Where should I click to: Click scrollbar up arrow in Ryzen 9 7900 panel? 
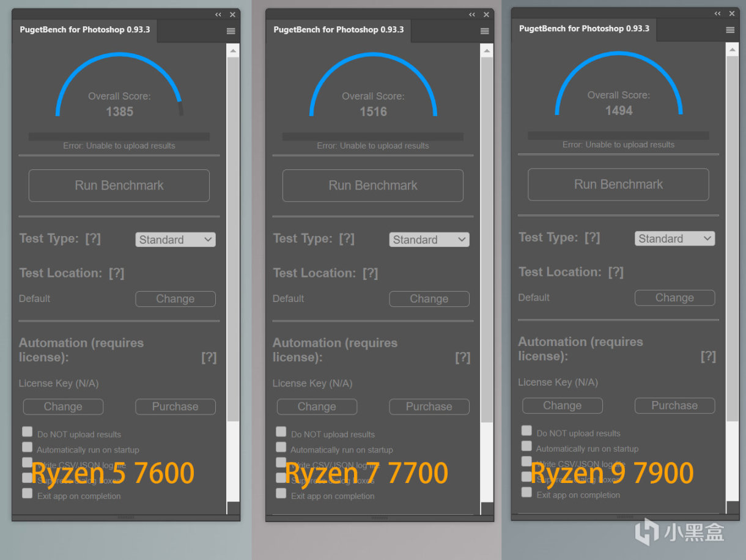pos(733,50)
